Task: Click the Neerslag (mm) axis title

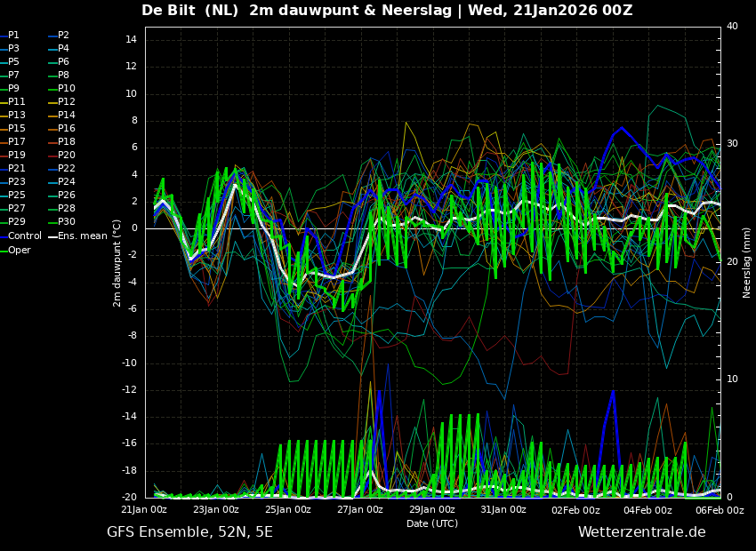Action: tap(747, 262)
